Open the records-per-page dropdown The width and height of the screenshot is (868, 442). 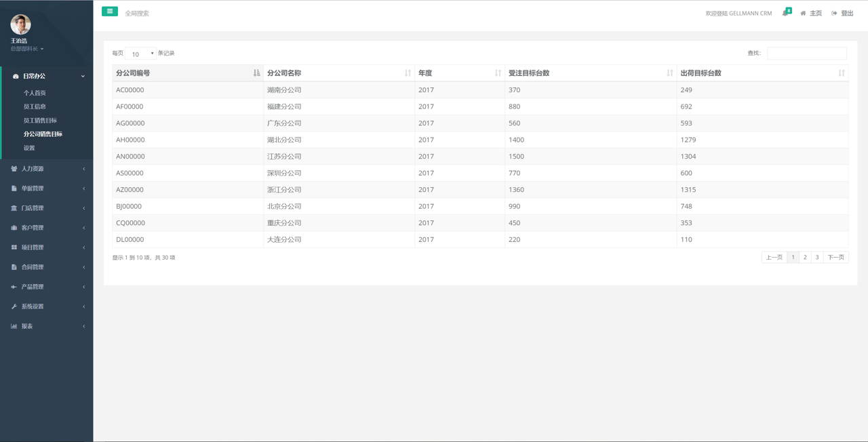coord(140,54)
